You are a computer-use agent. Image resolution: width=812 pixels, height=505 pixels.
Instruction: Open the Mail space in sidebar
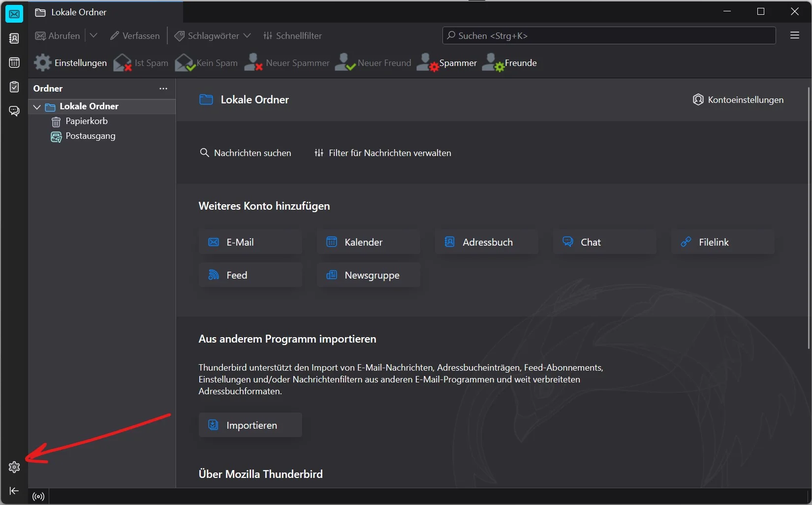tap(14, 14)
